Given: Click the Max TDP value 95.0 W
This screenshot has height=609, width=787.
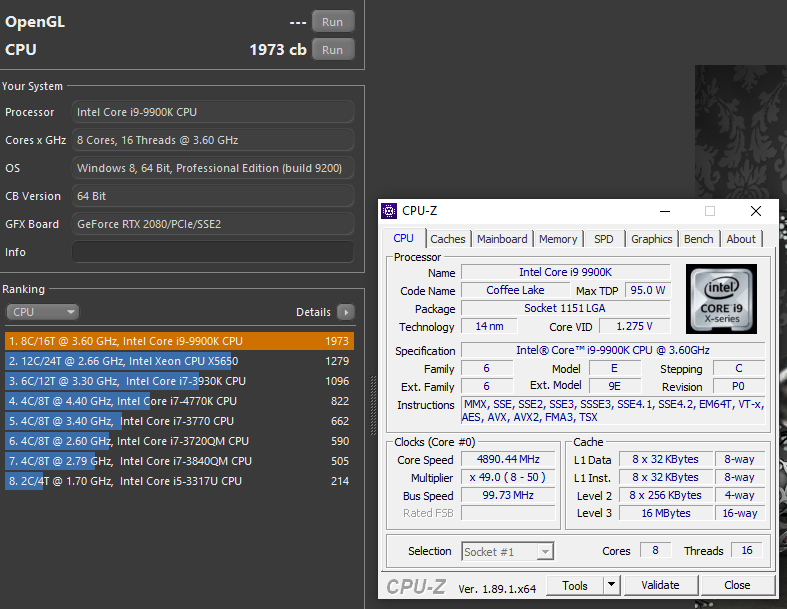Looking at the screenshot, I should pyautogui.click(x=647, y=290).
